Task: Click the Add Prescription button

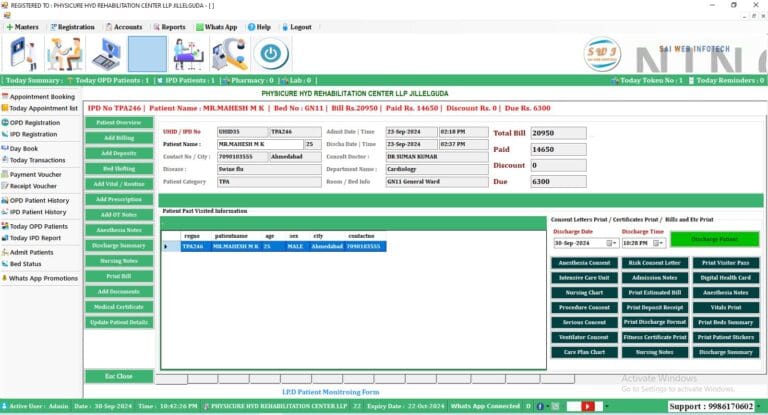Action: [119, 199]
